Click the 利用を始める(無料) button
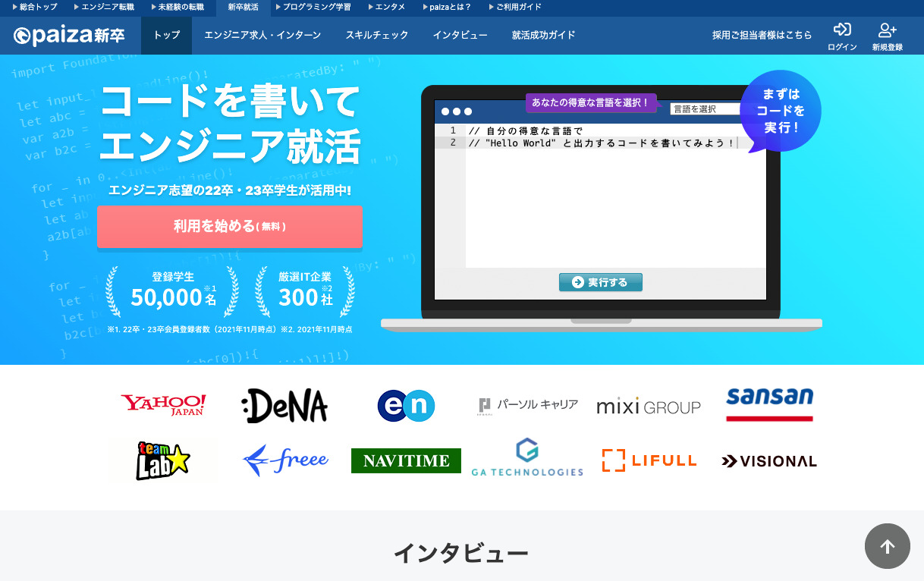 pos(230,226)
